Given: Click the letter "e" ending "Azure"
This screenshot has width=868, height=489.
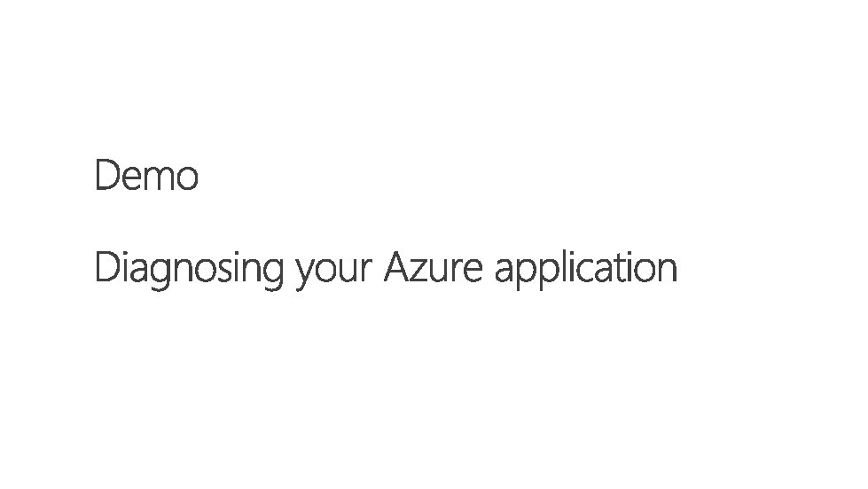Looking at the screenshot, I should [473, 272].
